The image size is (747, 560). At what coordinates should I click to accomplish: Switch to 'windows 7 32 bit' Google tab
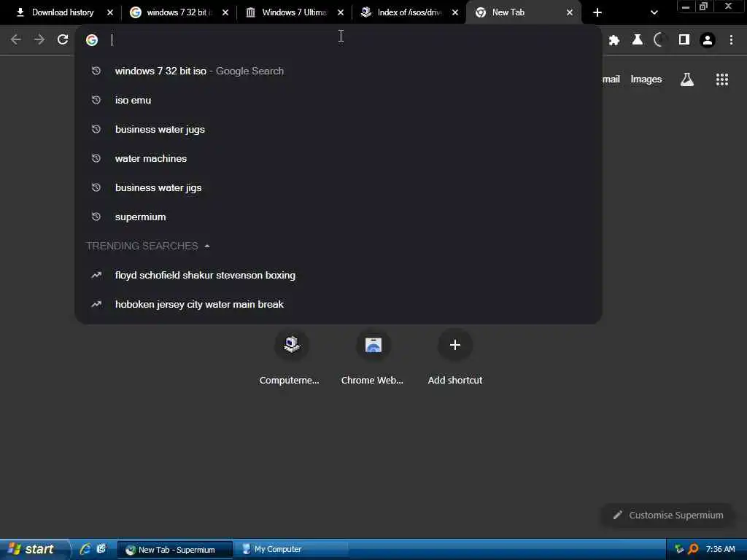pyautogui.click(x=177, y=12)
